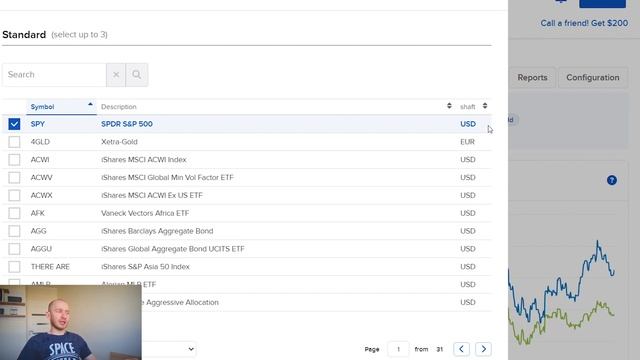The height and width of the screenshot is (360, 640).
Task: Sort the currency column with its arrows
Action: (484, 106)
